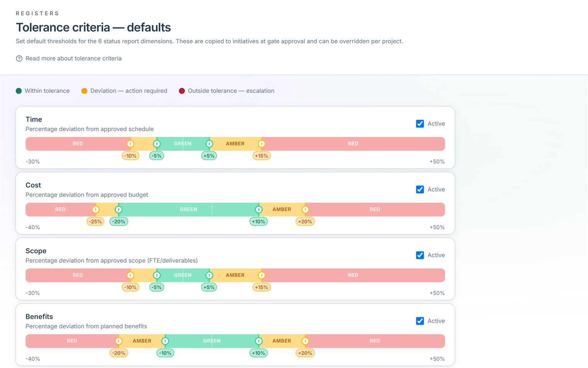Click the -20% slider handle on the Cost bar

pos(119,210)
